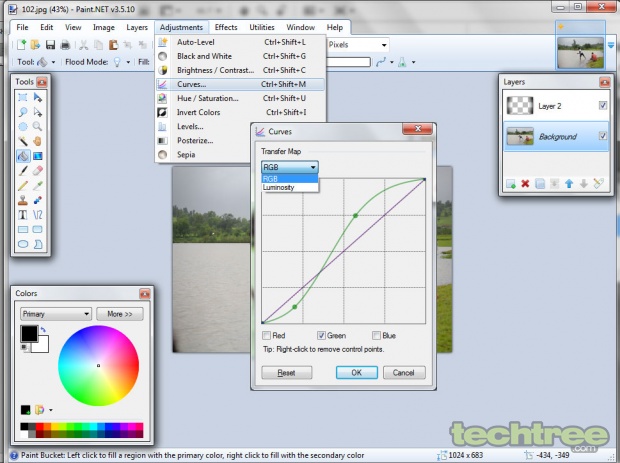Image resolution: width=620 pixels, height=463 pixels.
Task: Select the Paintbrush tool
Action: (23, 170)
